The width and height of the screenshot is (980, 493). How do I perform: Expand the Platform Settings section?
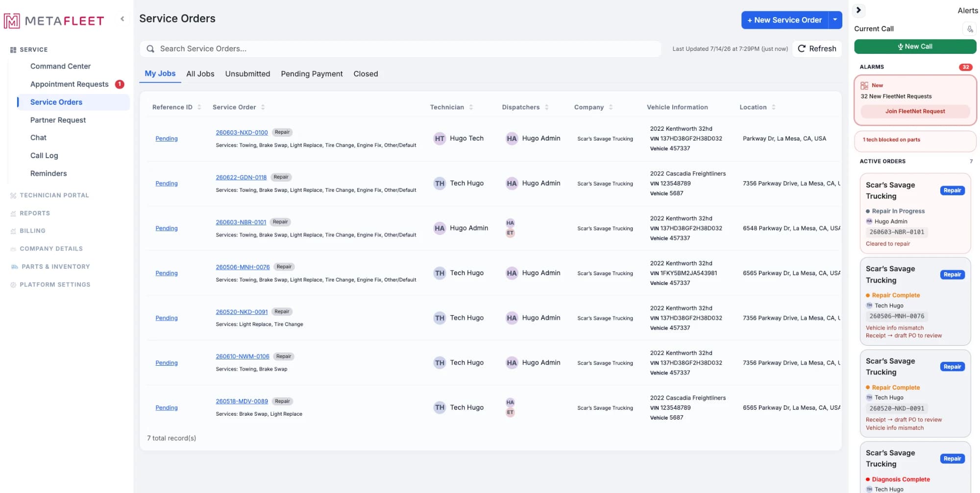point(55,285)
